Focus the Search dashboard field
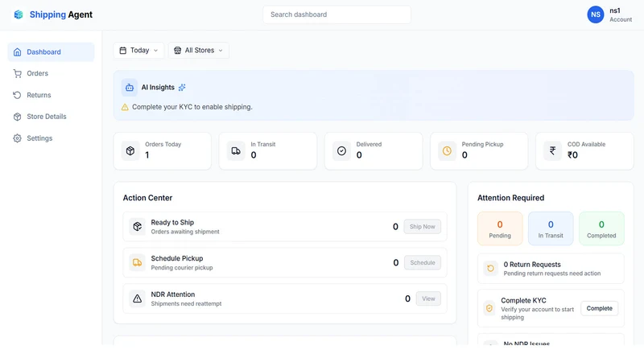This screenshot has width=644, height=362. [336, 14]
